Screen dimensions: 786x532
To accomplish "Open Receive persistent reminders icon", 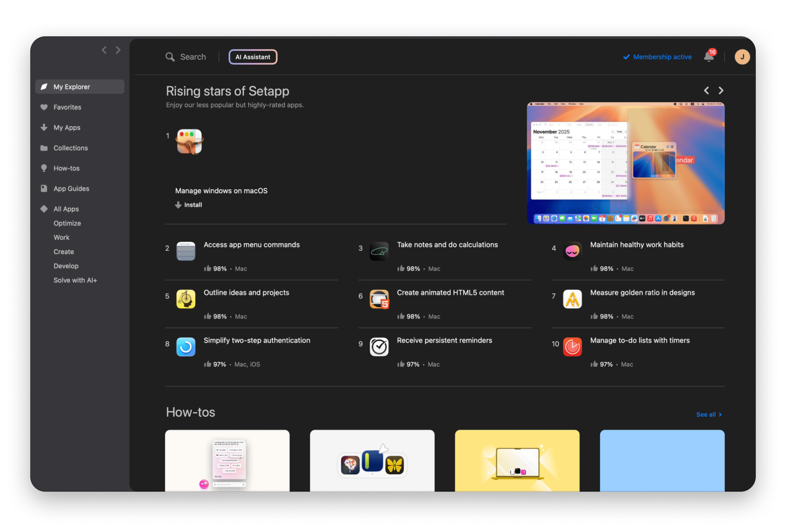I will (379, 347).
